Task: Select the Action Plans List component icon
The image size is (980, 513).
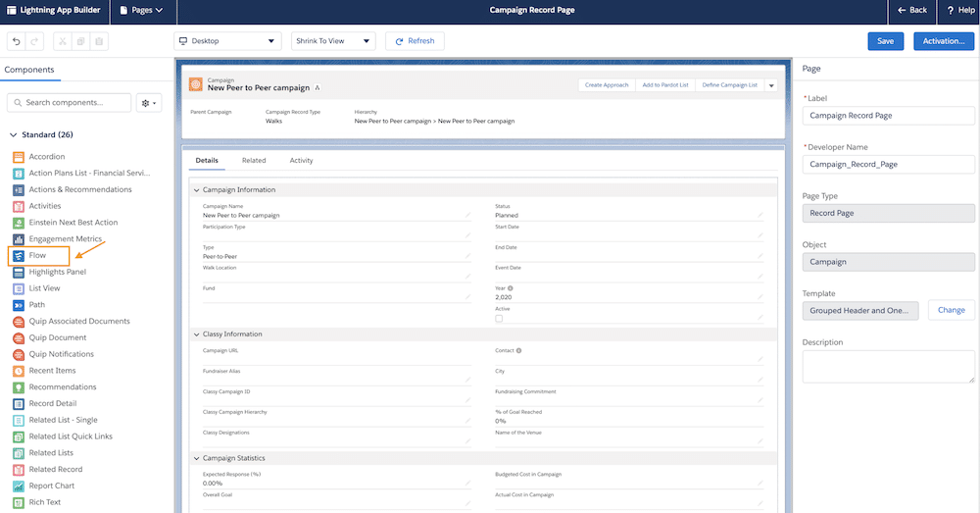Action: coord(19,174)
